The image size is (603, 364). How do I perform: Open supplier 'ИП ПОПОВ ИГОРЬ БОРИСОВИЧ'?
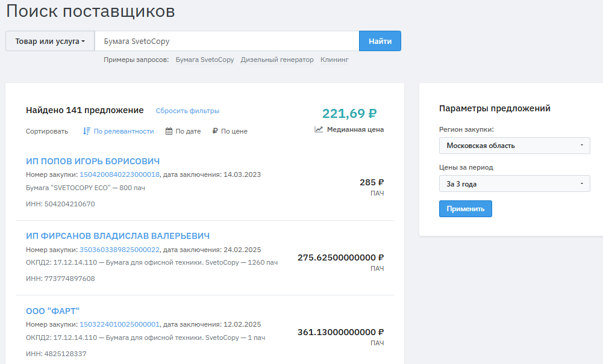tap(93, 161)
